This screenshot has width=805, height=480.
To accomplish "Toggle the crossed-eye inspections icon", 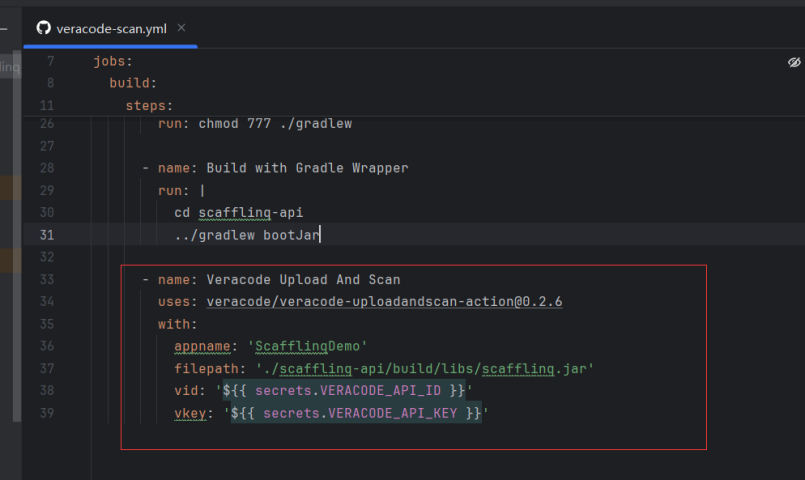I will pos(794,62).
